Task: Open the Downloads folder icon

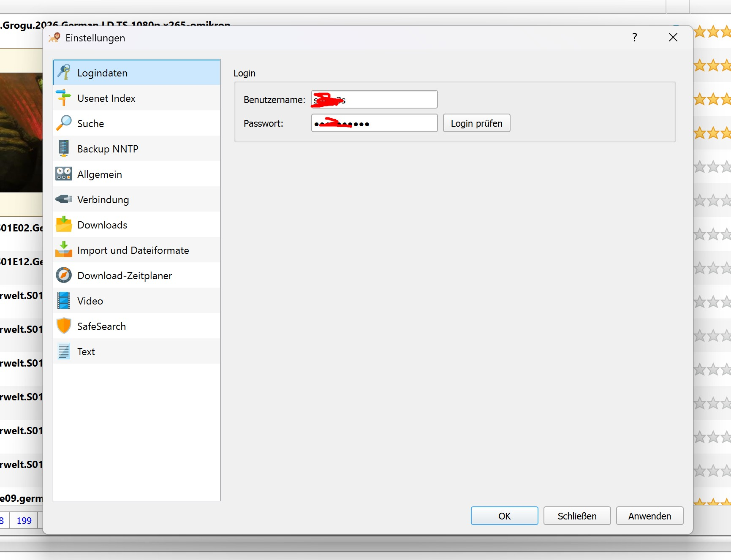Action: 64,224
